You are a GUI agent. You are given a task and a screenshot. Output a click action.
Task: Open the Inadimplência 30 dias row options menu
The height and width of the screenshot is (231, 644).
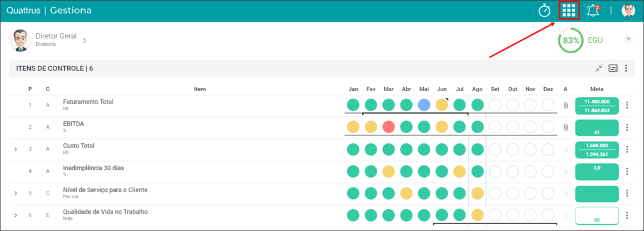[x=627, y=171]
